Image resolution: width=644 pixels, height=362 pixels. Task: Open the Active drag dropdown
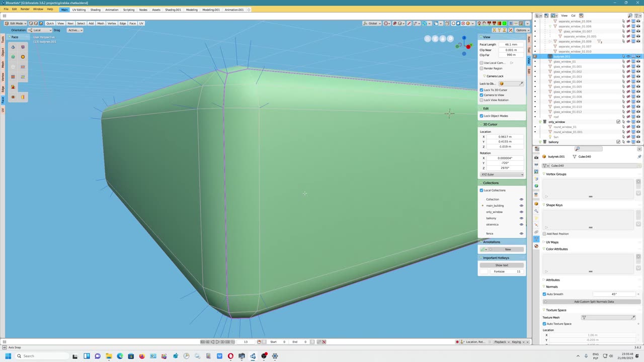tap(75, 30)
